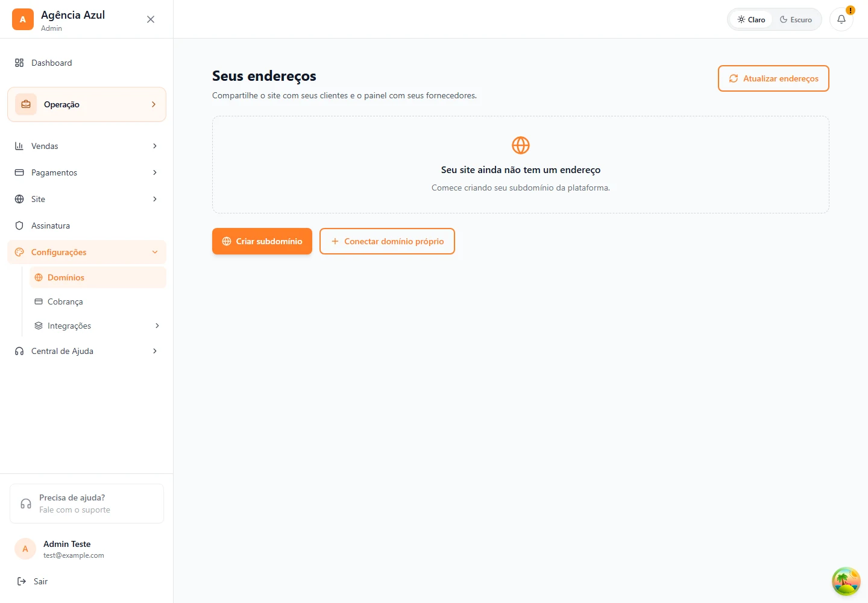Viewport: 868px width, 603px height.
Task: Expand Central de Ajuda chevron
Action: pyautogui.click(x=155, y=351)
